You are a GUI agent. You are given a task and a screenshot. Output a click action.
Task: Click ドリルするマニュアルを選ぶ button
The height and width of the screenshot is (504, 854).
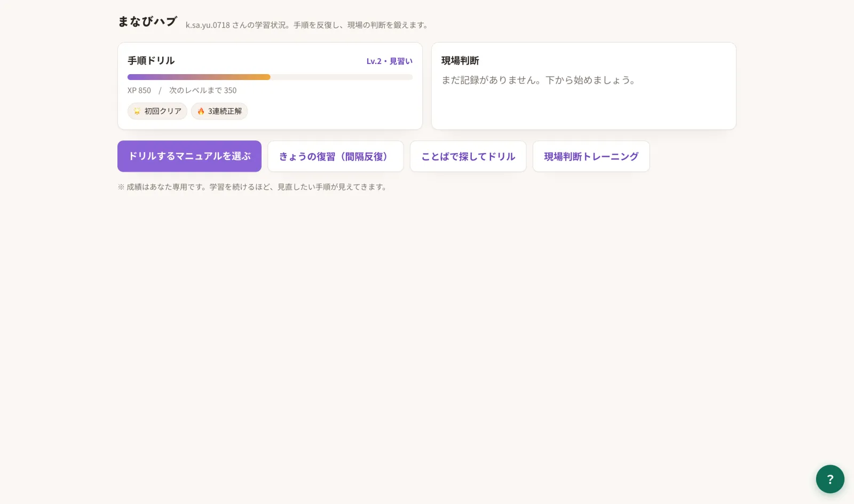click(x=189, y=156)
